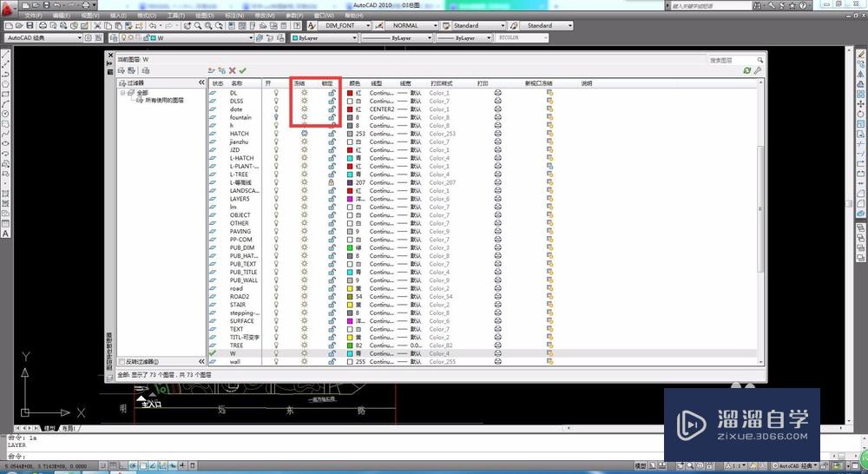Collapse the filter tree with double chevron
The height and width of the screenshot is (474, 868).
pyautogui.click(x=201, y=82)
